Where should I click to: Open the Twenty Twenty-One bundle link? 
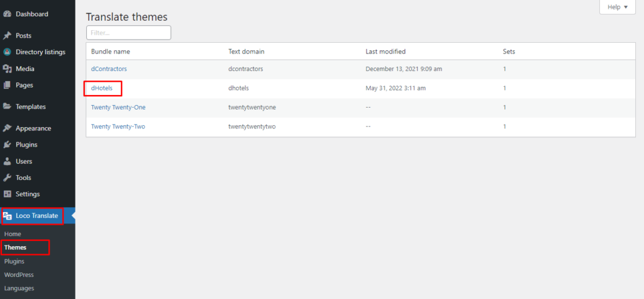tap(118, 108)
